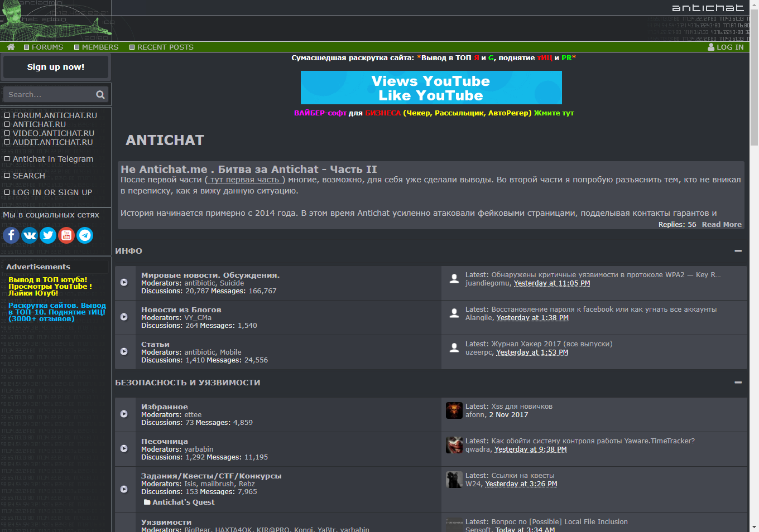
Task: Open the Views YouTube banner ad
Action: point(431,88)
